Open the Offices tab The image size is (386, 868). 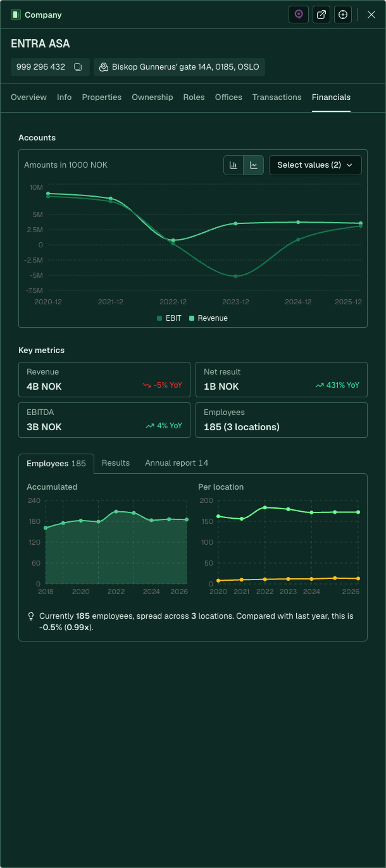click(x=228, y=97)
